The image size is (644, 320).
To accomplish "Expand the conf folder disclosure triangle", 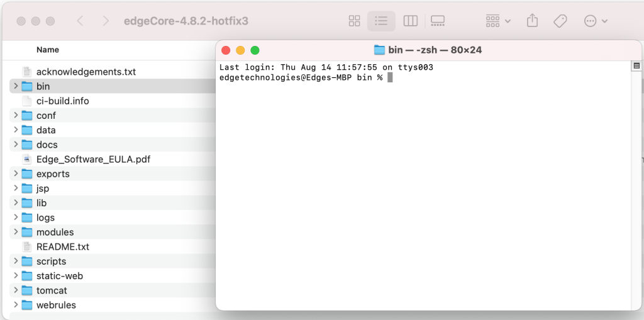I will click(x=15, y=116).
